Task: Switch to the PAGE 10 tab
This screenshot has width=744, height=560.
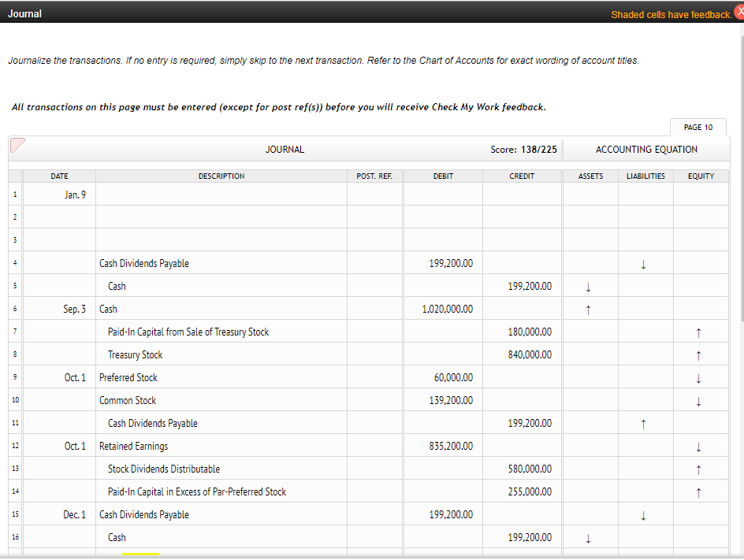Action: coord(697,127)
